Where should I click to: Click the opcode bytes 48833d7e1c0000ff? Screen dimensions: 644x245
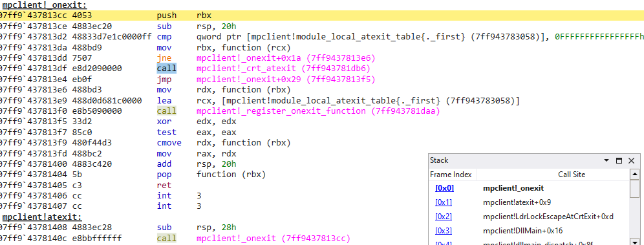112,37
